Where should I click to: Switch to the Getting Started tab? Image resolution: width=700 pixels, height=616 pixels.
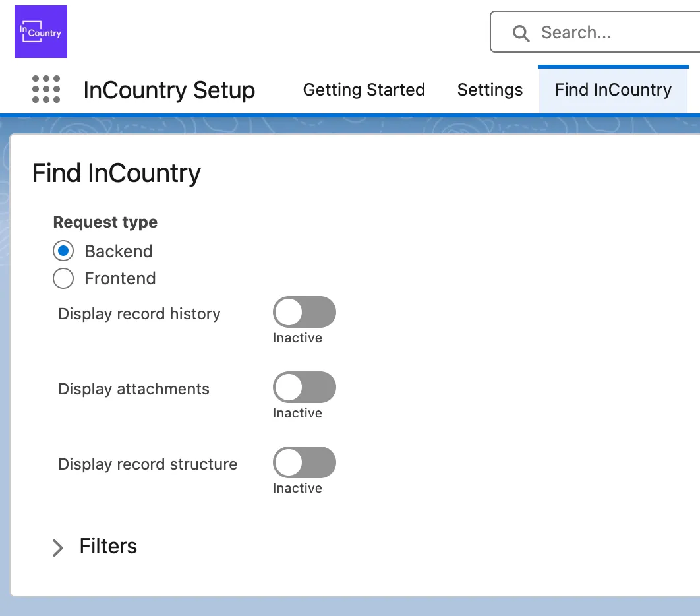pos(364,90)
